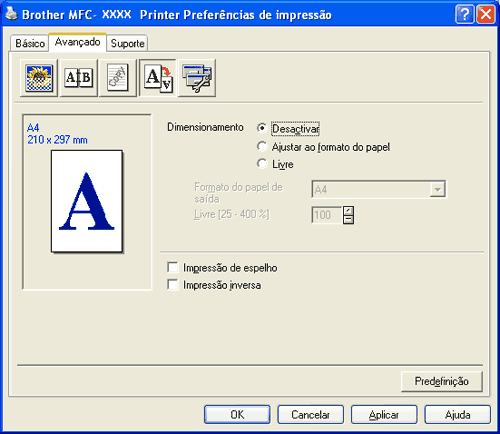Viewport: 500px width, 434px height.
Task: Click the Aplicar button
Action: 384,415
